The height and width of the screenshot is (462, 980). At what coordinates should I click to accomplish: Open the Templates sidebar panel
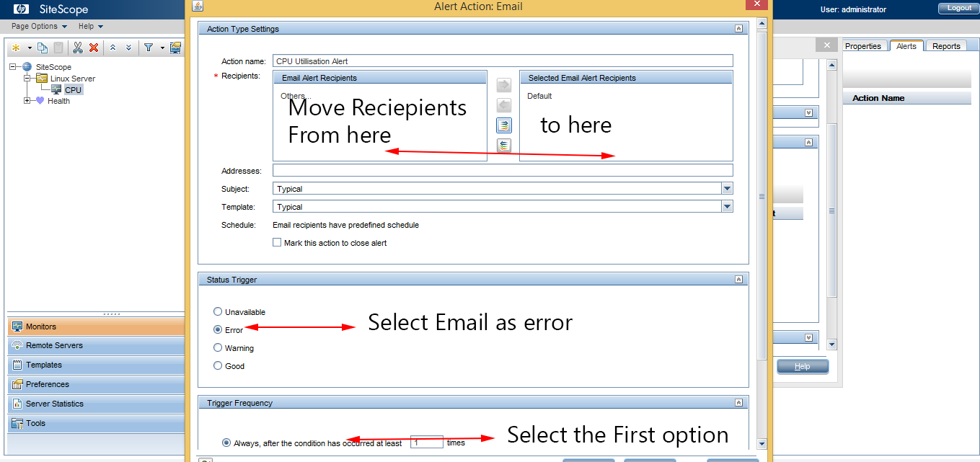point(95,365)
